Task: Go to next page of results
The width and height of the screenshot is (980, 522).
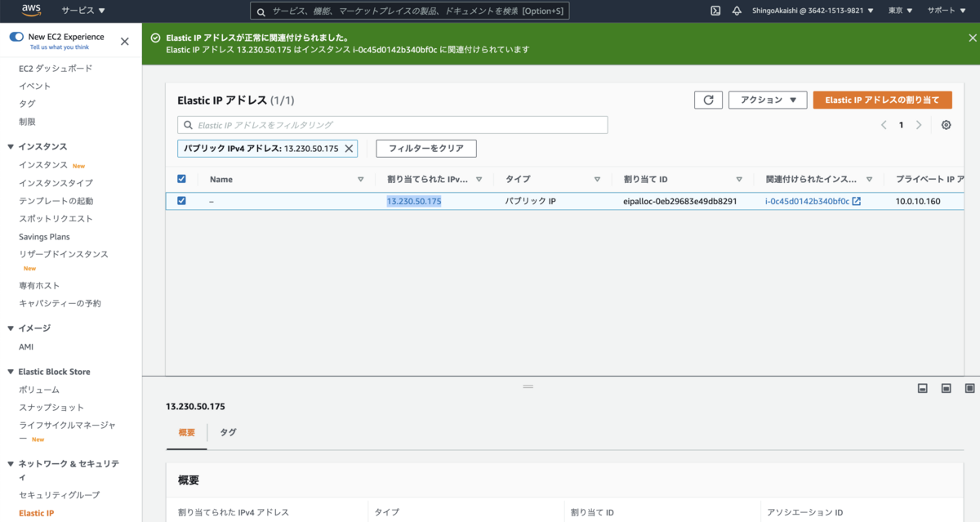Action: coord(919,125)
